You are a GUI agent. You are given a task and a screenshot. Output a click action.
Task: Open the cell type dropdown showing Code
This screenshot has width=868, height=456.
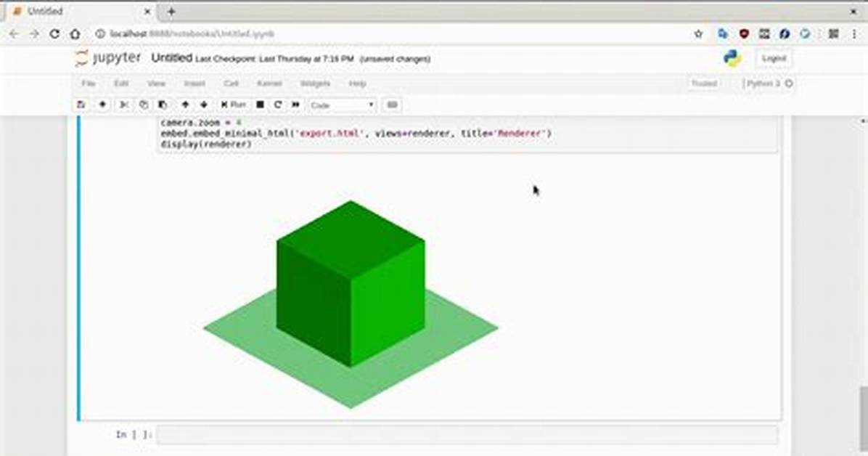point(342,105)
